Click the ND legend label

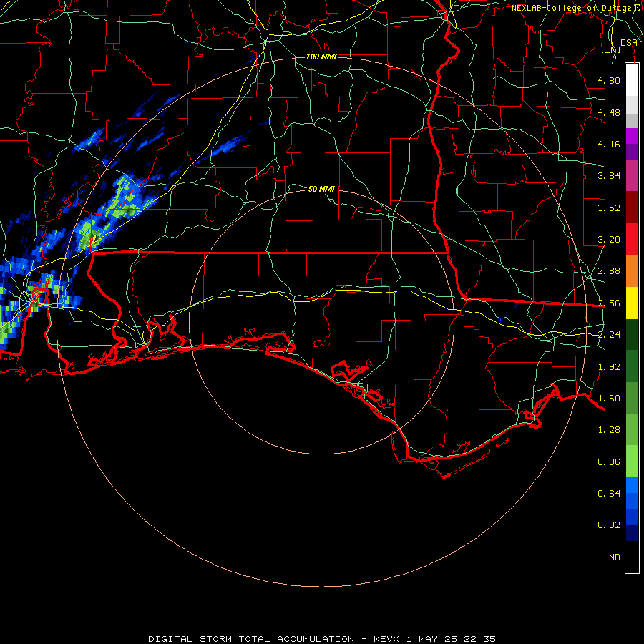coord(615,557)
